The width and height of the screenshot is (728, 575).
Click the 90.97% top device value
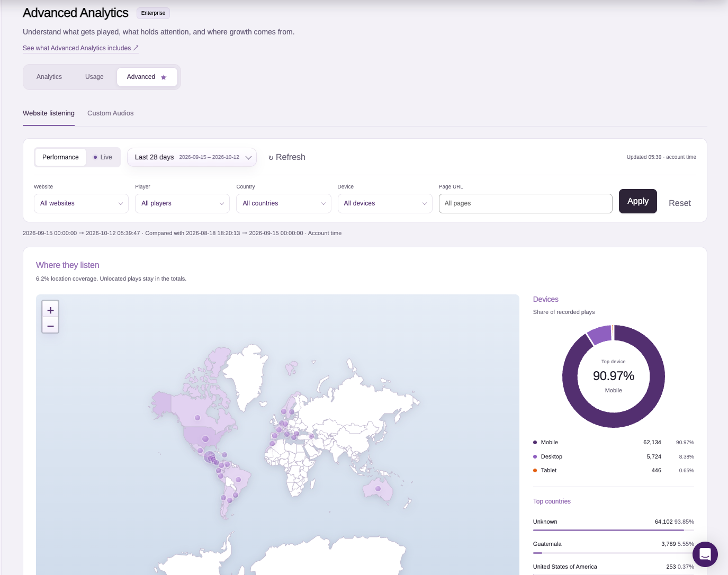(x=614, y=376)
